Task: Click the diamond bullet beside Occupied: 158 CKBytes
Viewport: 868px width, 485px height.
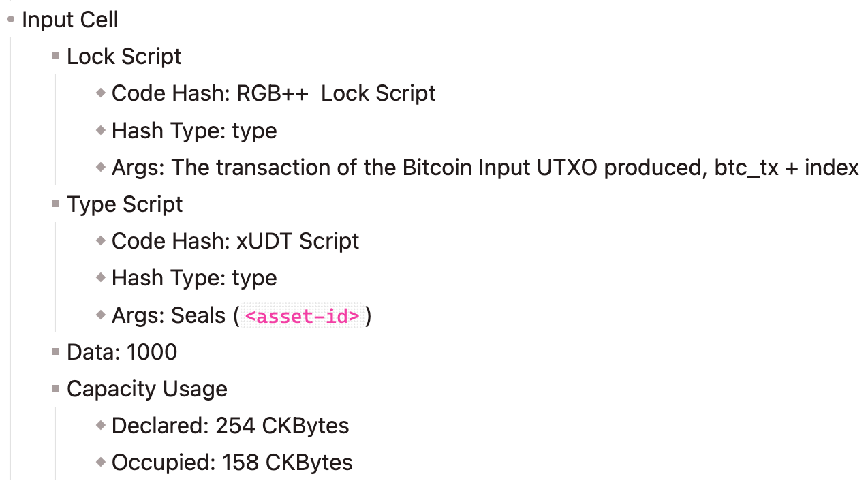Action: pyautogui.click(x=101, y=463)
